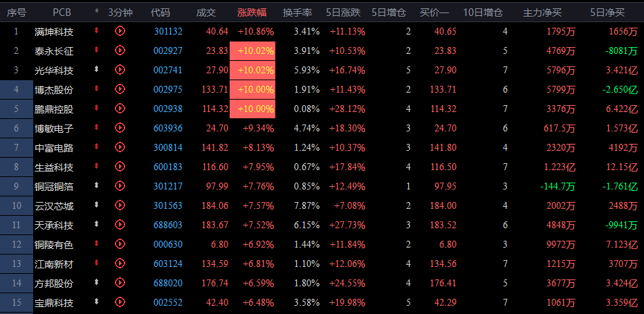Open stock code 688603
Viewport: 644px width, 314px height.
pos(168,225)
